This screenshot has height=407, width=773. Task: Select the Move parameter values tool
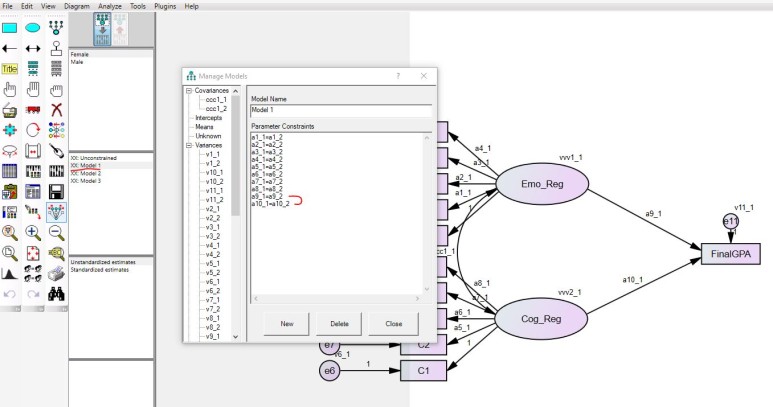9,151
